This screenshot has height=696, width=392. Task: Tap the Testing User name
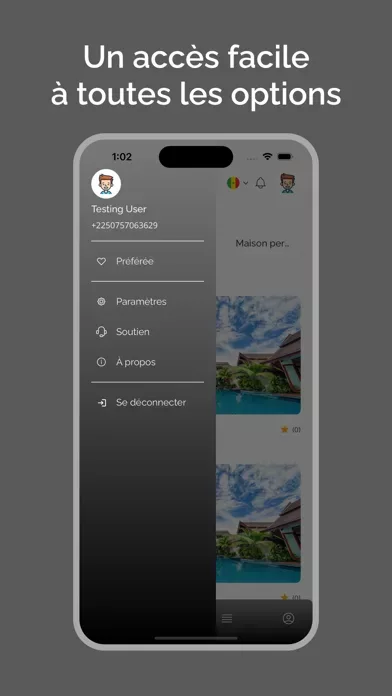click(119, 209)
